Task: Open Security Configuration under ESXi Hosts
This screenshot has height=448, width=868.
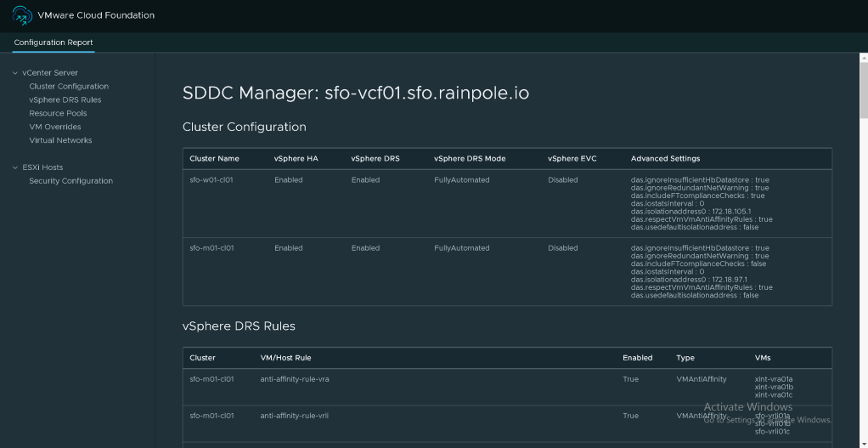Action: click(70, 181)
